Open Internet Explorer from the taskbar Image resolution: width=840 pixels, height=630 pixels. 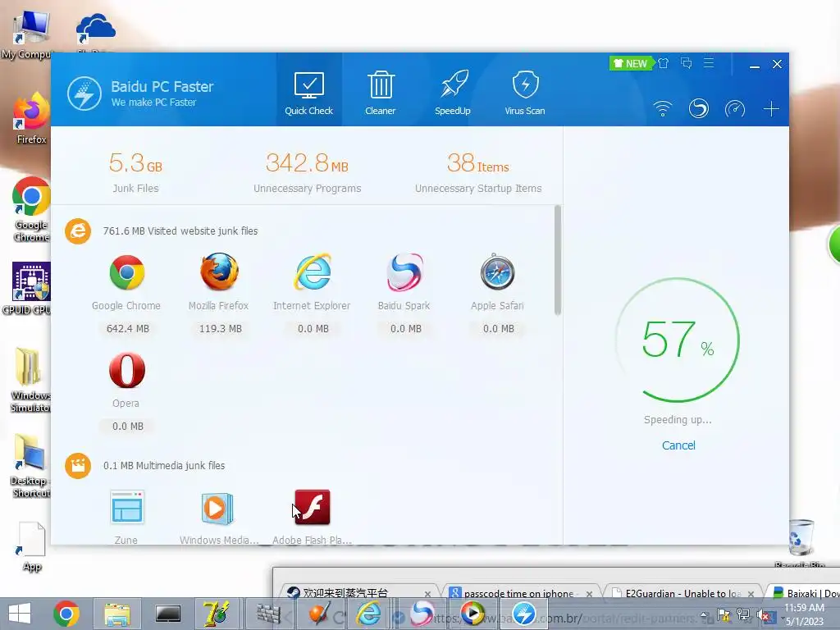pos(369,614)
